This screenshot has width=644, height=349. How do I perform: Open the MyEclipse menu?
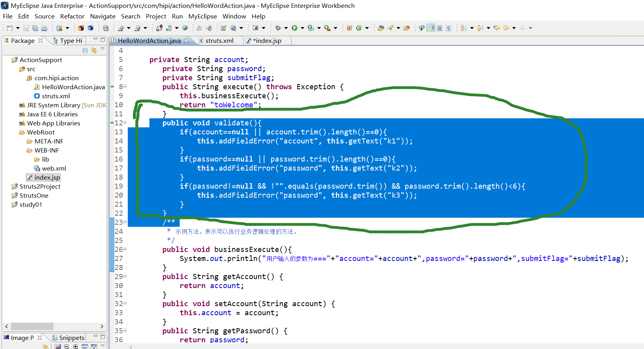(202, 16)
